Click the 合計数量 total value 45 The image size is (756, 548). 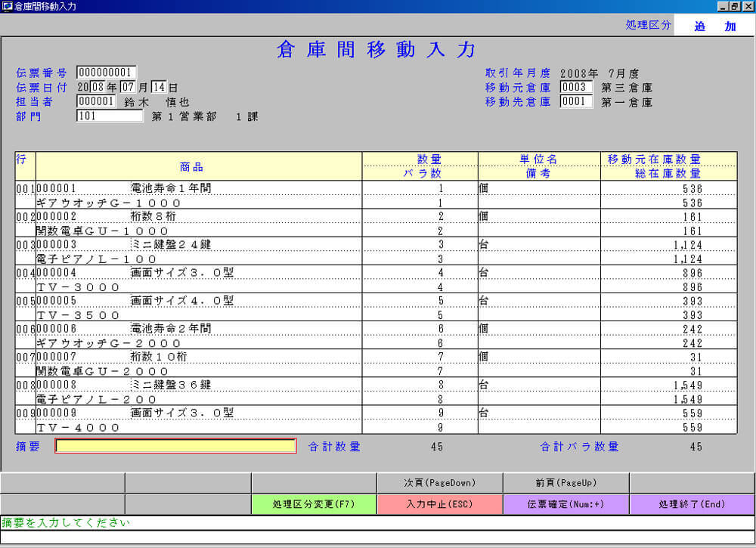click(437, 447)
